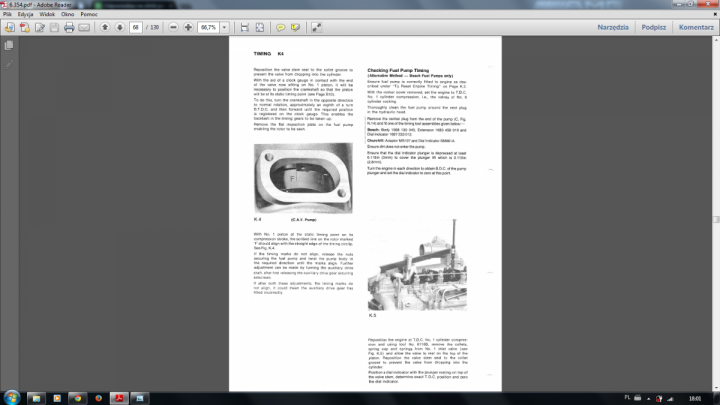Image resolution: width=720 pixels, height=405 pixels.
Task: Show page thumbnails panel on left
Action: (x=8, y=46)
